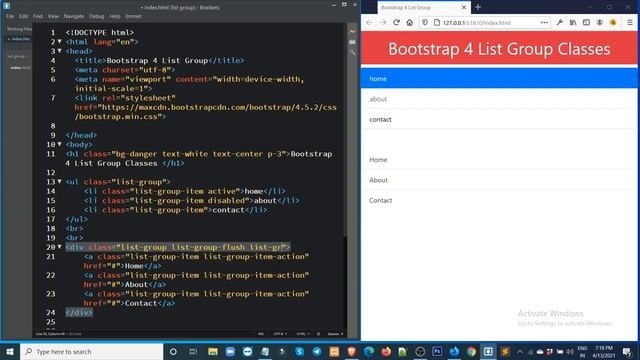
Task: Collapse the ul block at line 13
Action: (x=60, y=182)
